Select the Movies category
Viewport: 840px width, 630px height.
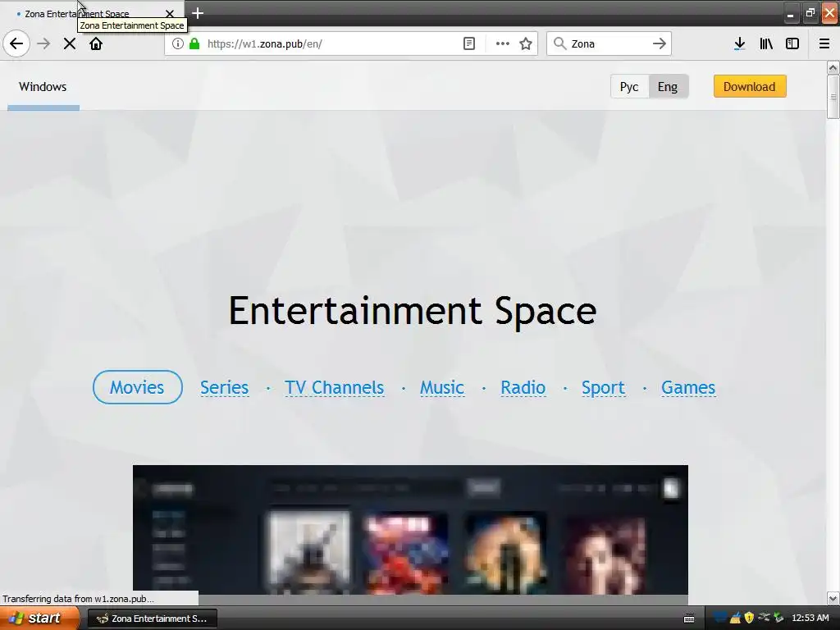[137, 387]
